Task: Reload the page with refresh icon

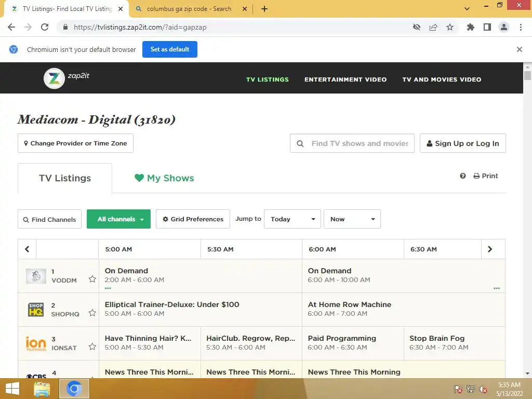Action: pos(45,27)
